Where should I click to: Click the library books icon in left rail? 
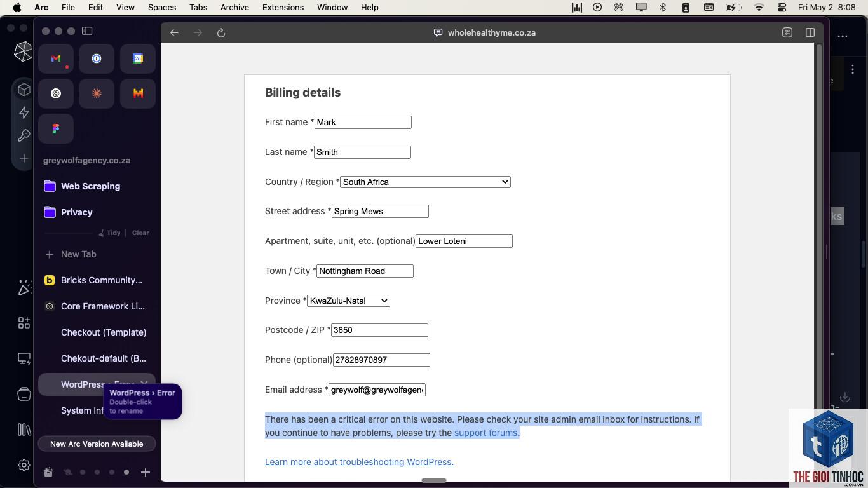point(24,430)
